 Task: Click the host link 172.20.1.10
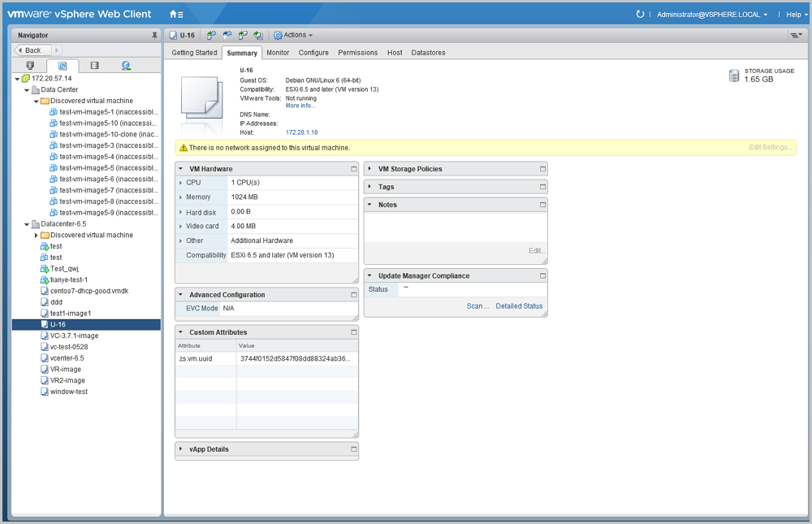[x=301, y=132]
